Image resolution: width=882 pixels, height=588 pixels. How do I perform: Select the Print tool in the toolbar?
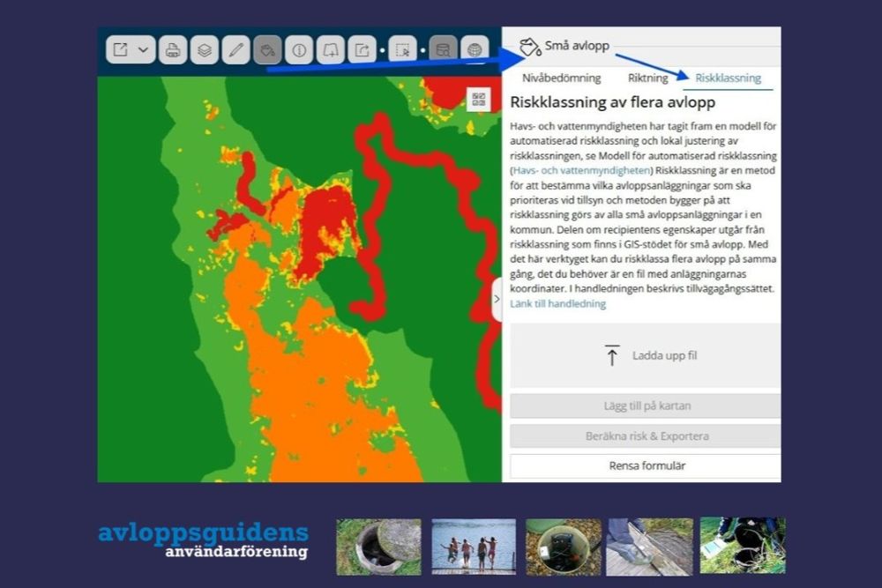click(x=175, y=50)
